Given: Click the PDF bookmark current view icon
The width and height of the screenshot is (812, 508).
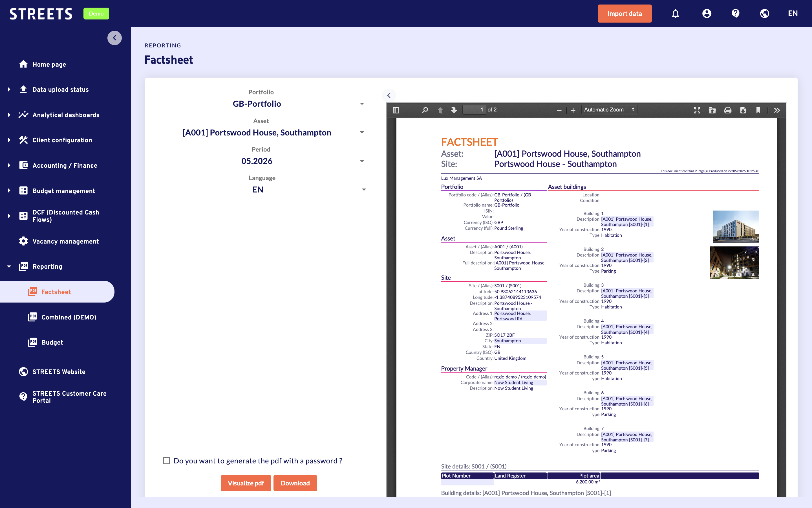Looking at the screenshot, I should (758, 110).
